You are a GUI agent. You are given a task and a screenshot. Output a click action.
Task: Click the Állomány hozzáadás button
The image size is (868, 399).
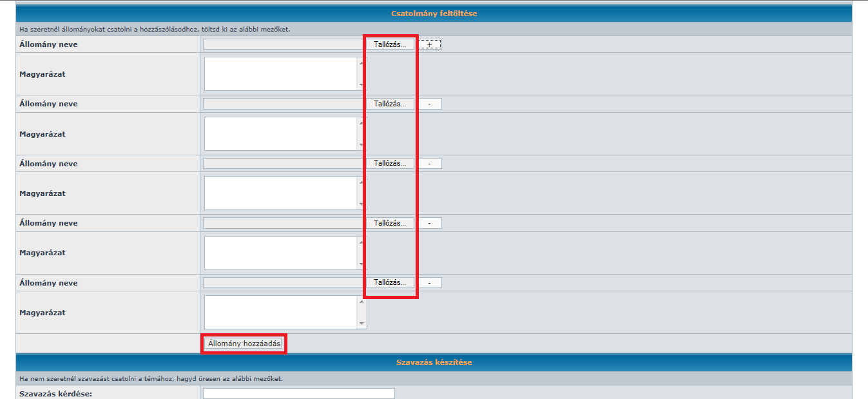(244, 344)
